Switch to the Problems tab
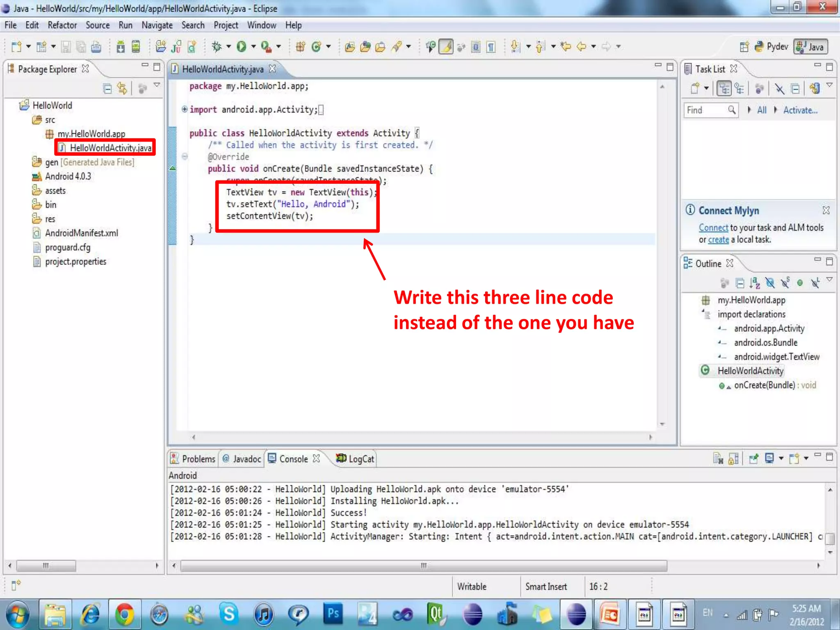Viewport: 840px width, 630px height. point(193,459)
